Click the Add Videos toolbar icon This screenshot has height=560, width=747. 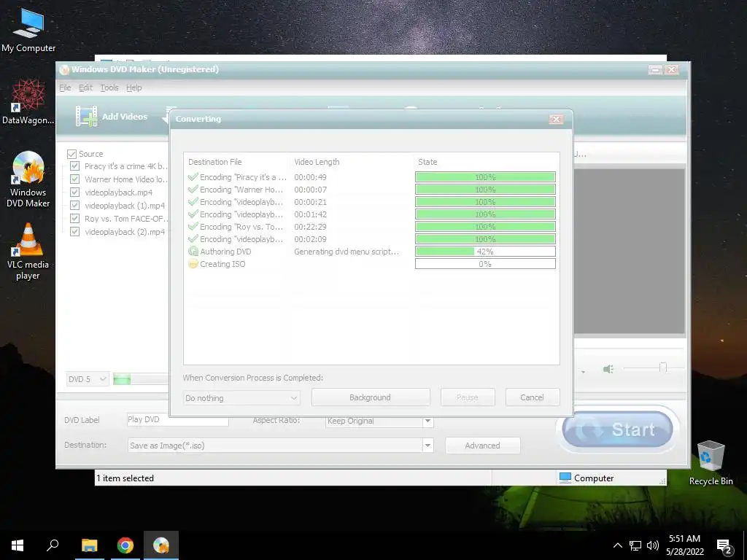pyautogui.click(x=86, y=116)
